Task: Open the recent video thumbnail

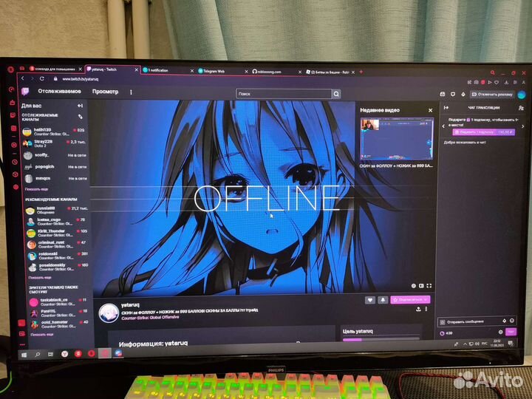Action: 397,138
